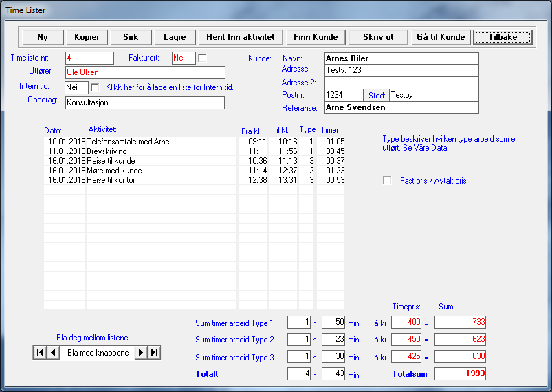This screenshot has width=552, height=392.
Task: Open search with Søk button
Action: tap(131, 37)
